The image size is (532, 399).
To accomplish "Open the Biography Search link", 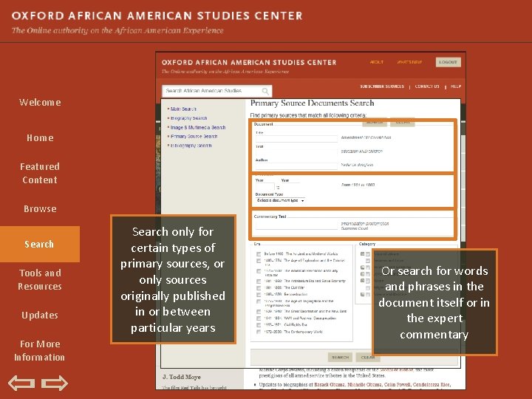I will coord(188,118).
